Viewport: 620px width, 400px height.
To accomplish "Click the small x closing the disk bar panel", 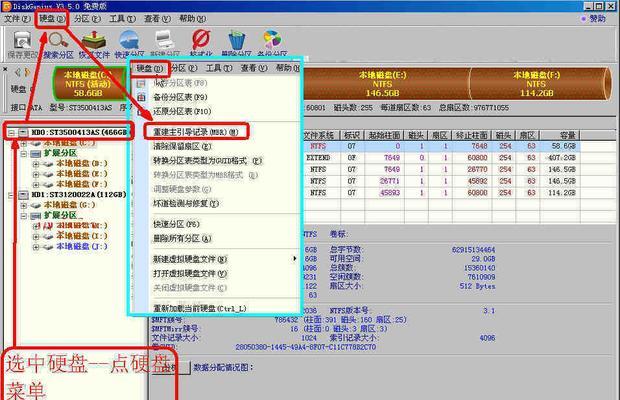I will pyautogui.click(x=5, y=69).
